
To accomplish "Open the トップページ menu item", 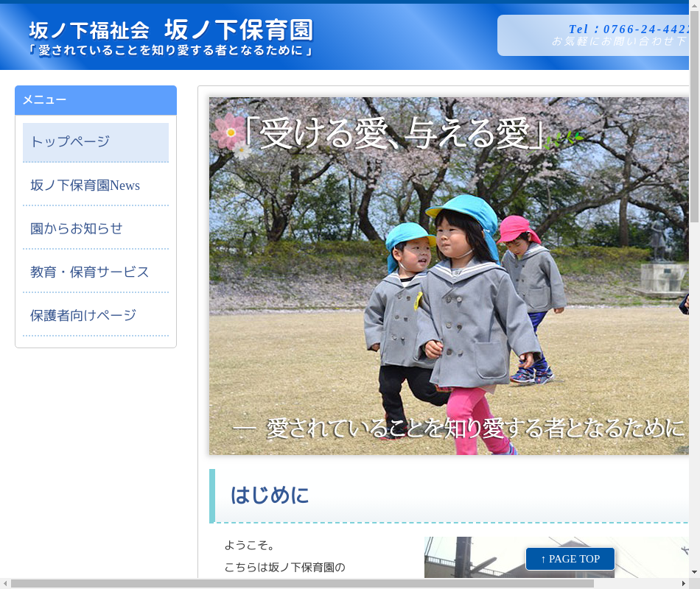I will pos(96,142).
